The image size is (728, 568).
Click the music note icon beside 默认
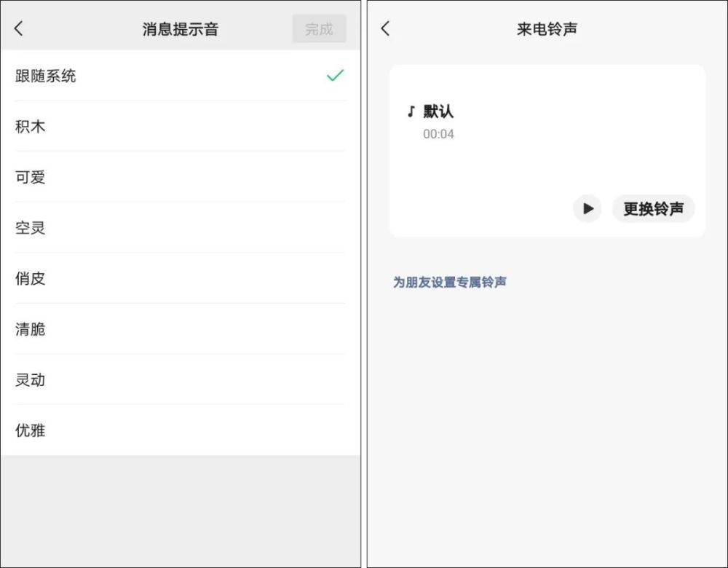411,111
